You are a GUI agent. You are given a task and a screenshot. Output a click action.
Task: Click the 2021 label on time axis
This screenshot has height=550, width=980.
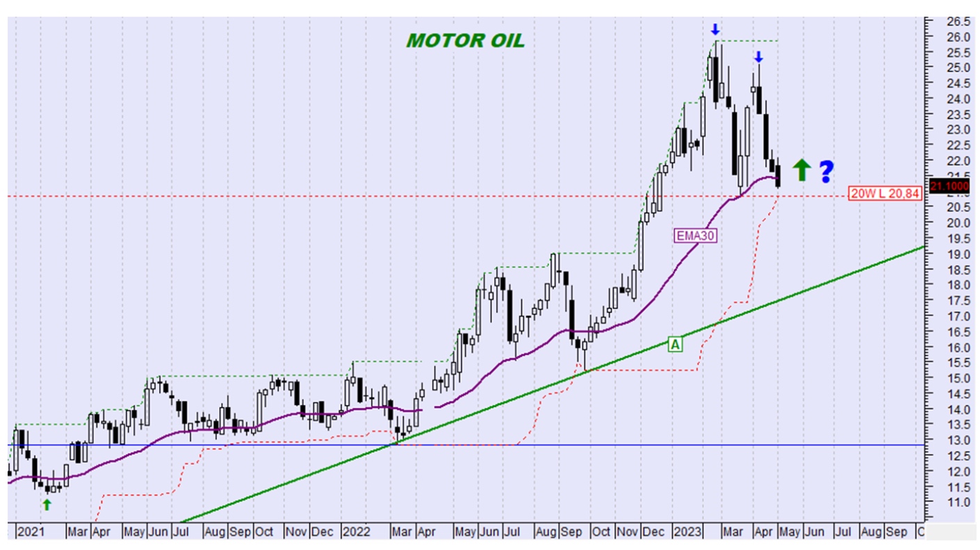click(30, 532)
